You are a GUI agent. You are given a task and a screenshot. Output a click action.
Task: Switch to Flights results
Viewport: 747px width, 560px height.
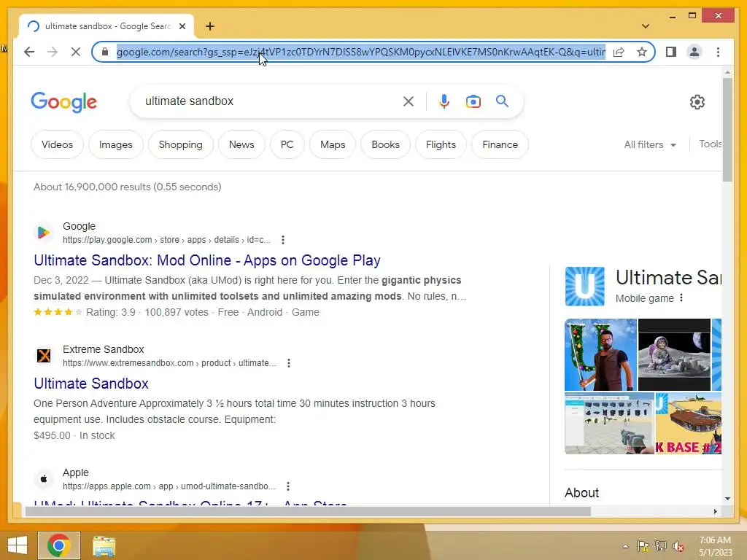point(441,145)
